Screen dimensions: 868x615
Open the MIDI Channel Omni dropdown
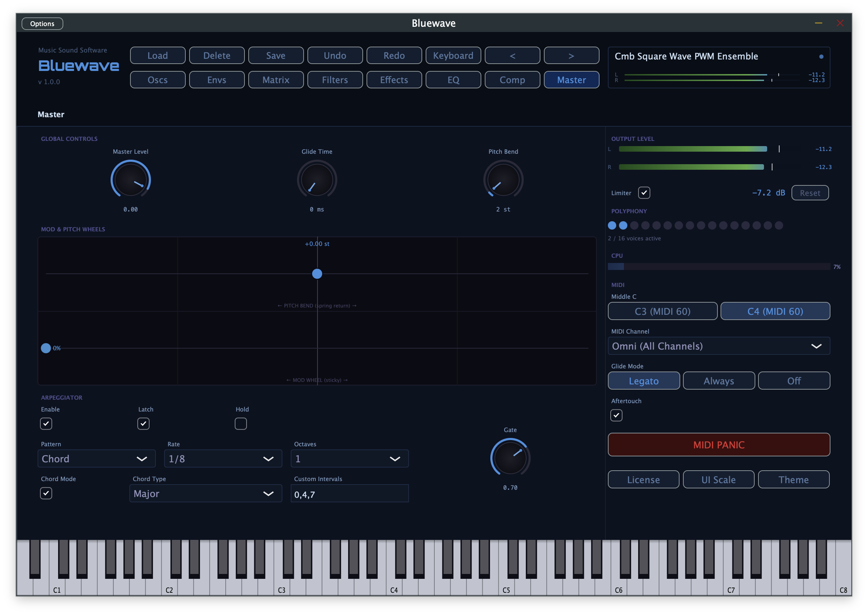[x=718, y=346]
